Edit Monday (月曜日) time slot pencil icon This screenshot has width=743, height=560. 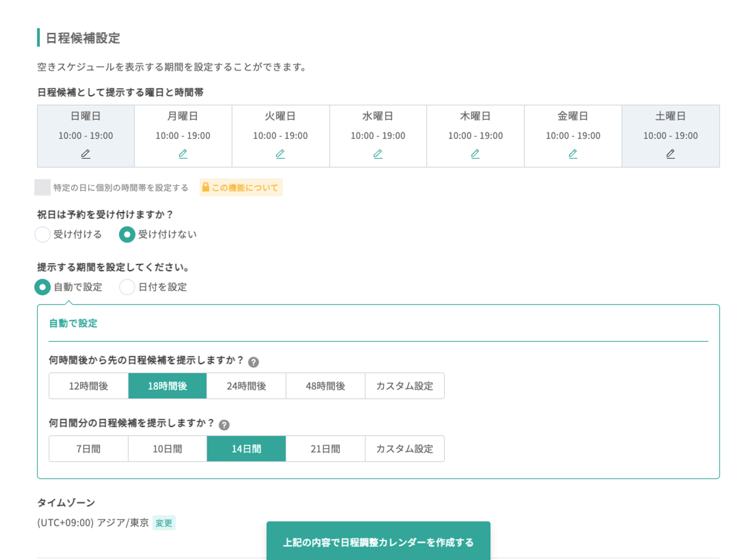[183, 154]
